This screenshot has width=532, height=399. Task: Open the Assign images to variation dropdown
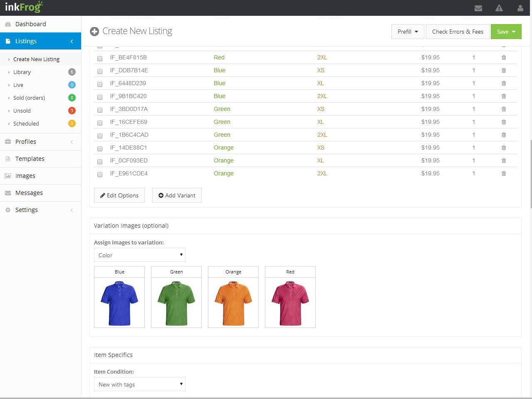[x=139, y=255]
